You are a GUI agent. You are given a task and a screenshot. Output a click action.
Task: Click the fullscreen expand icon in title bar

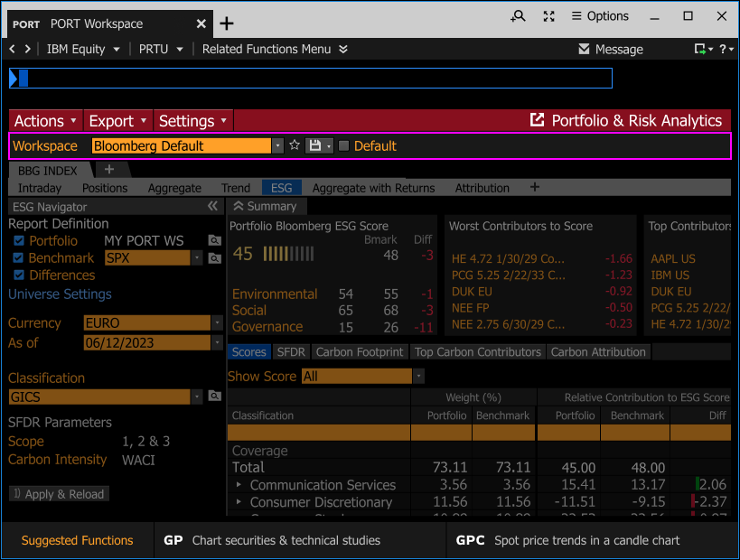point(548,16)
